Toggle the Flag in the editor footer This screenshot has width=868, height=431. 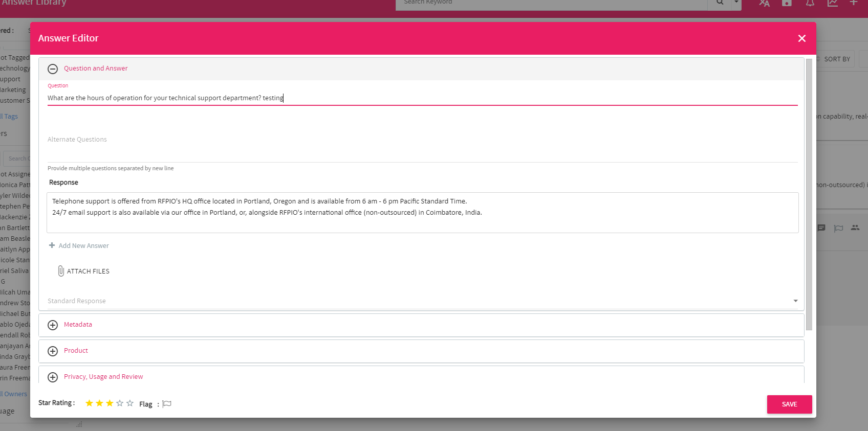167,404
